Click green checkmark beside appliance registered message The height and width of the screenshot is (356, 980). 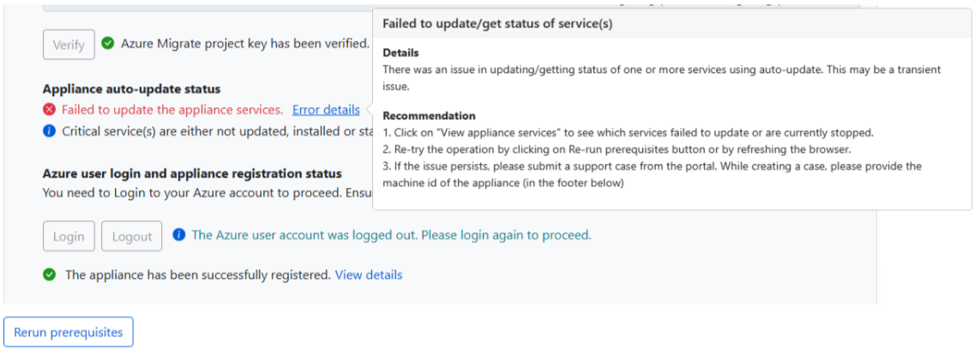[50, 275]
